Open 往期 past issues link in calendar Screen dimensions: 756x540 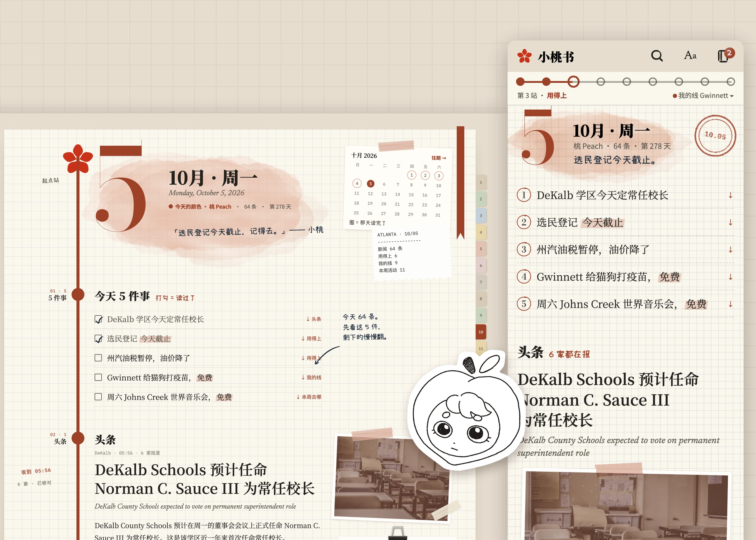coord(438,158)
